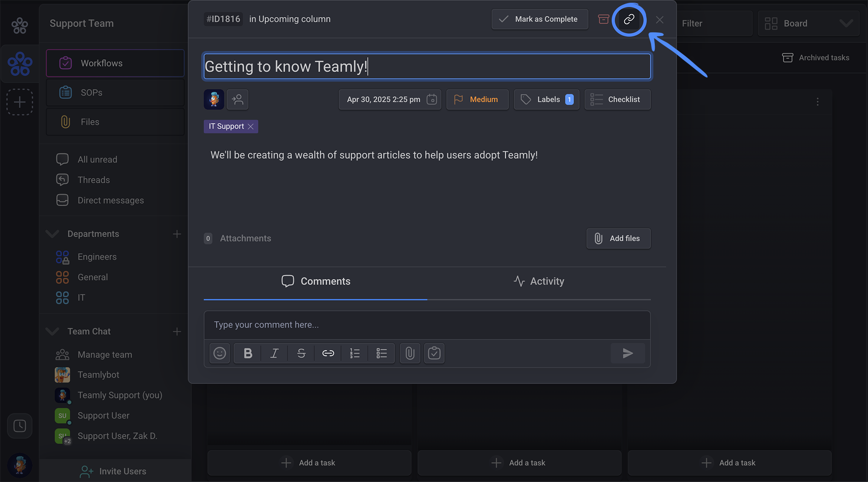Click the Teamly logo at top left
The width and height of the screenshot is (868, 482).
click(x=20, y=25)
